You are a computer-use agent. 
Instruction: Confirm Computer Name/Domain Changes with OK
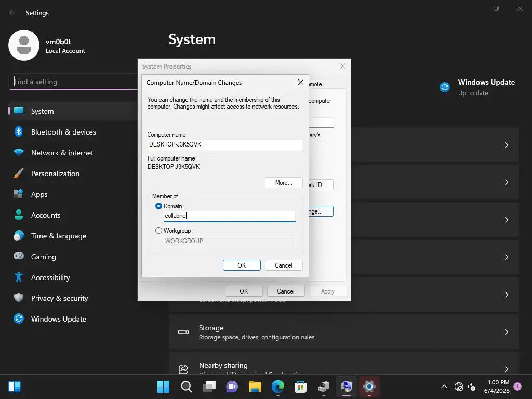click(242, 265)
